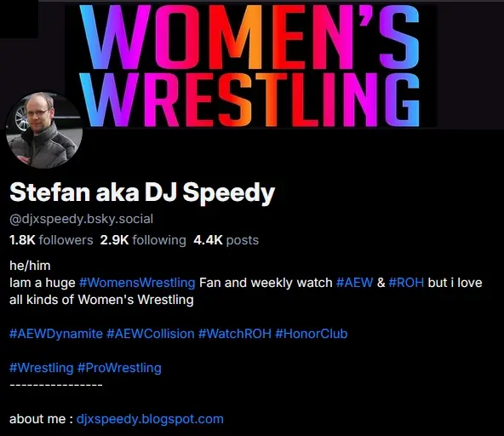Image resolution: width=504 pixels, height=436 pixels.
Task: Open the #ProWrestling hashtag
Action: point(119,368)
